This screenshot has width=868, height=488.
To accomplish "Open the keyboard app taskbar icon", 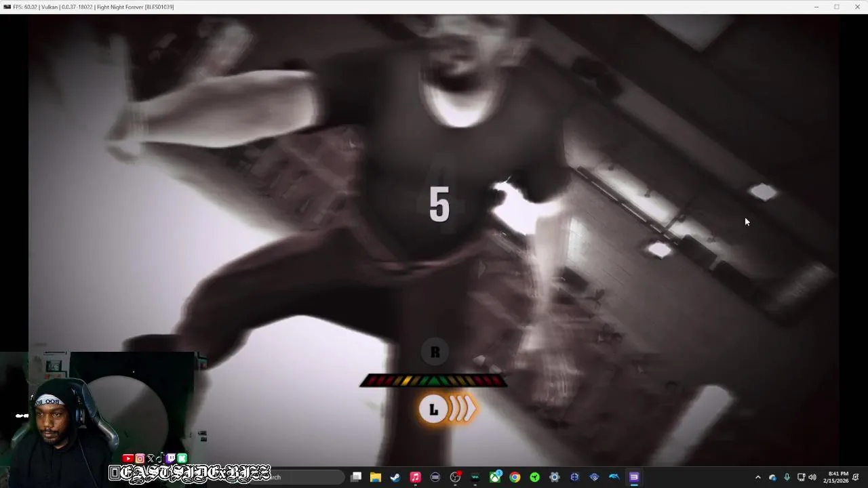I will pyautogui.click(x=435, y=477).
